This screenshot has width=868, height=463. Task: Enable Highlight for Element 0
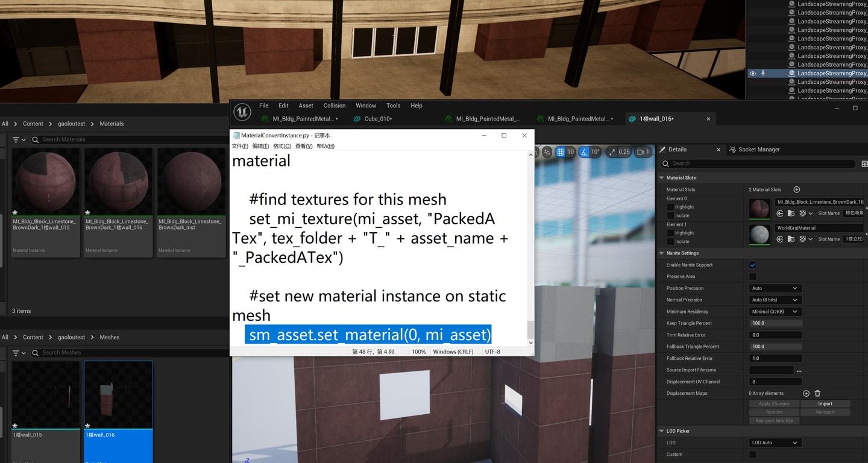point(670,207)
